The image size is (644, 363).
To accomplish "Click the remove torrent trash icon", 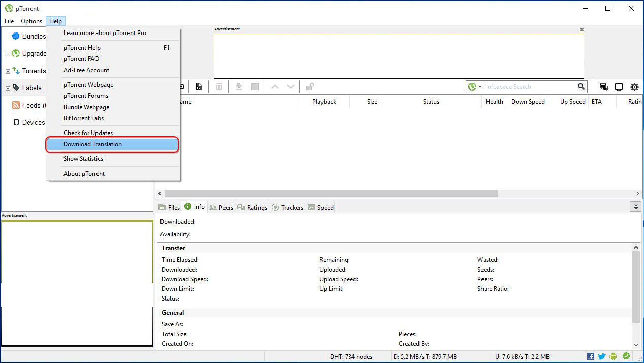I will pyautogui.click(x=219, y=87).
